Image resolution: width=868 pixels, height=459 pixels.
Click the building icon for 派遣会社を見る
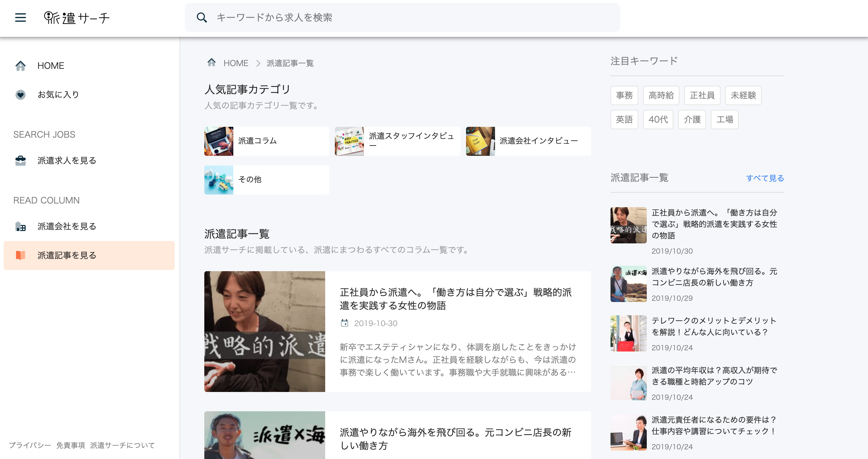click(20, 226)
